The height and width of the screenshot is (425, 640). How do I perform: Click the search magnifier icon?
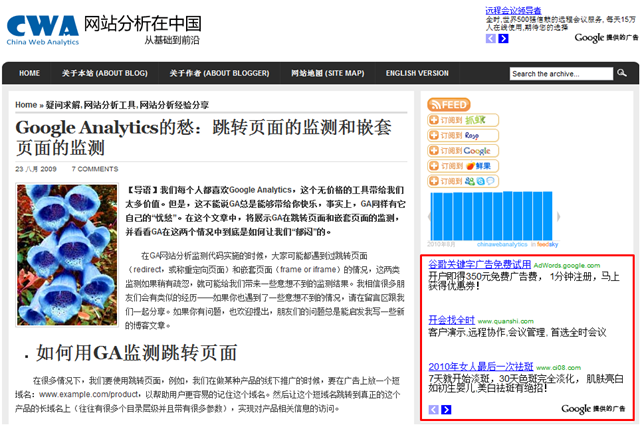(619, 73)
